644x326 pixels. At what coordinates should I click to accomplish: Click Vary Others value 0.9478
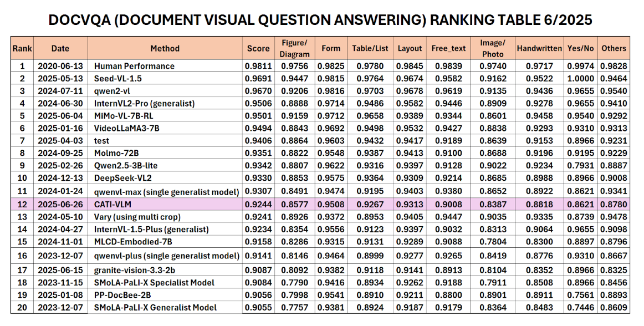pyautogui.click(x=614, y=217)
